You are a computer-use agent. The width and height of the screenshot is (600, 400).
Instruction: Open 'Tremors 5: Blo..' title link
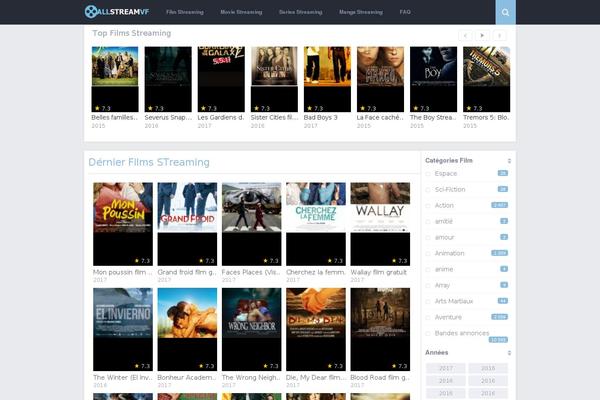click(x=486, y=118)
